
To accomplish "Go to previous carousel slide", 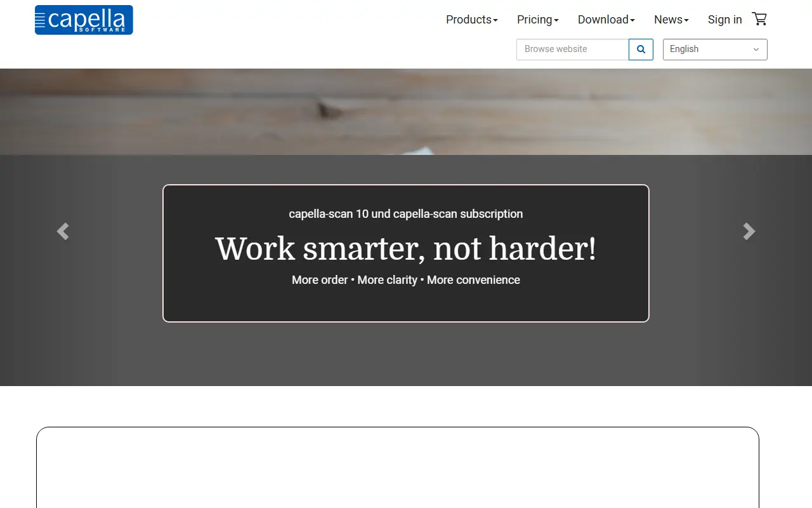I will pyautogui.click(x=62, y=231).
